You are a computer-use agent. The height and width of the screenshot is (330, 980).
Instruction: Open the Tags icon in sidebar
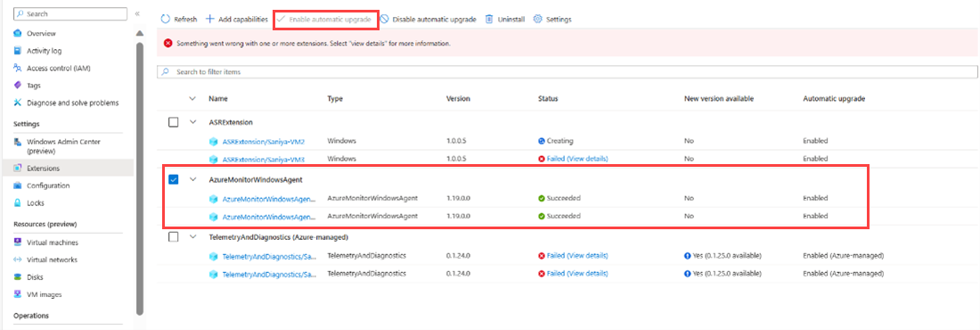click(18, 85)
